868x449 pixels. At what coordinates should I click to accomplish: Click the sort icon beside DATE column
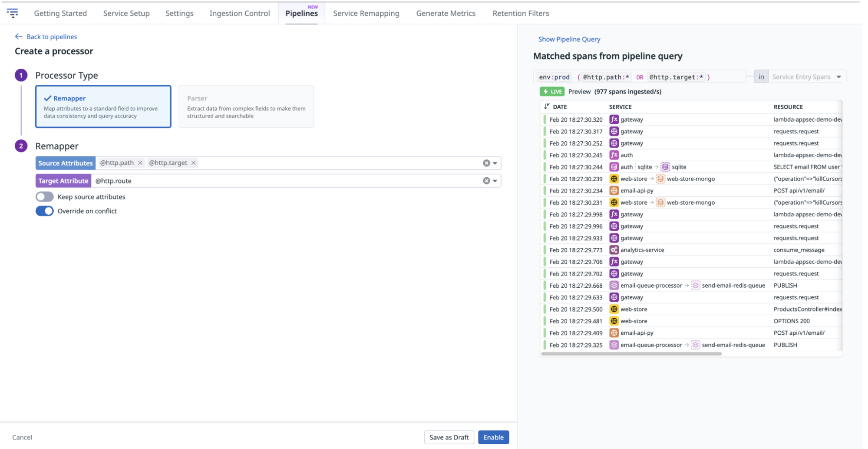(x=546, y=106)
